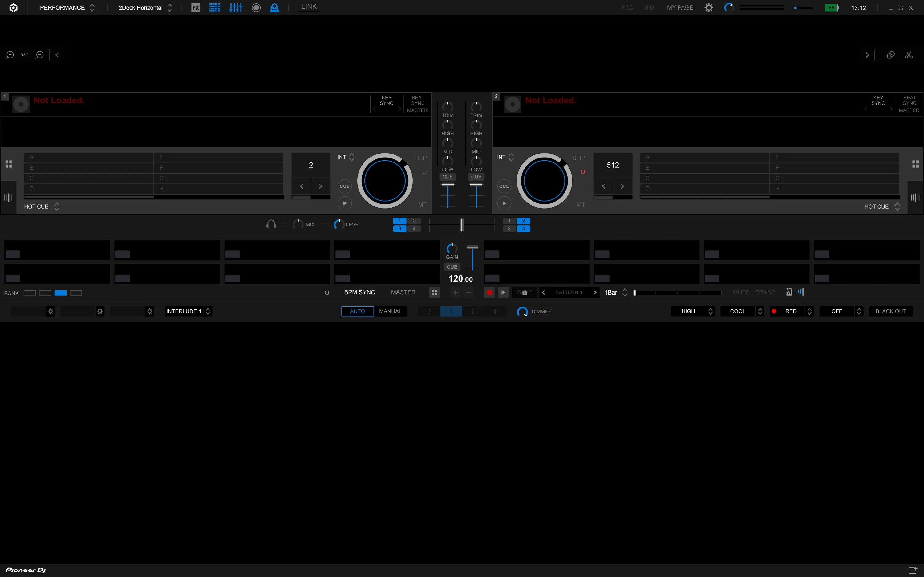The width and height of the screenshot is (924, 577).
Task: Toggle the FX panel icon
Action: click(x=196, y=8)
